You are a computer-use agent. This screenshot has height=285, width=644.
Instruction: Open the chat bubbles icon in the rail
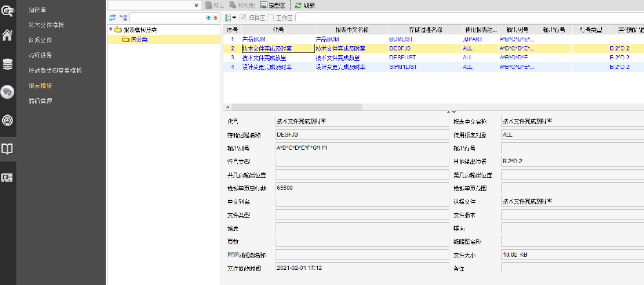(8, 92)
